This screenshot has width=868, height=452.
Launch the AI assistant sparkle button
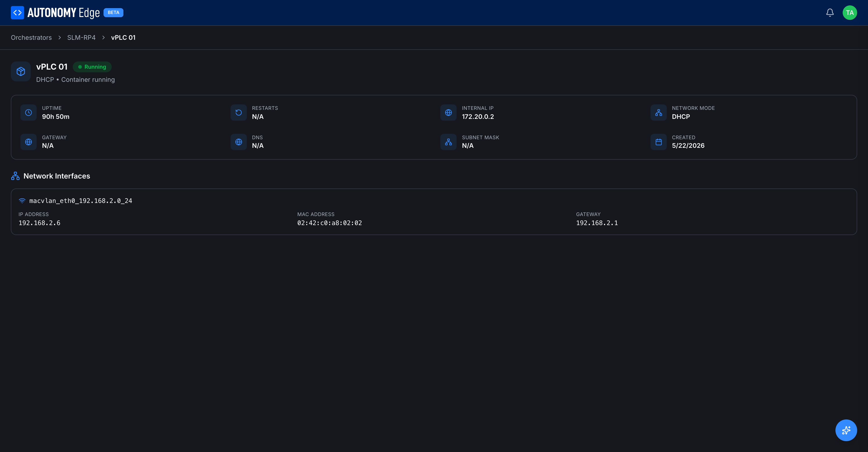click(x=846, y=430)
